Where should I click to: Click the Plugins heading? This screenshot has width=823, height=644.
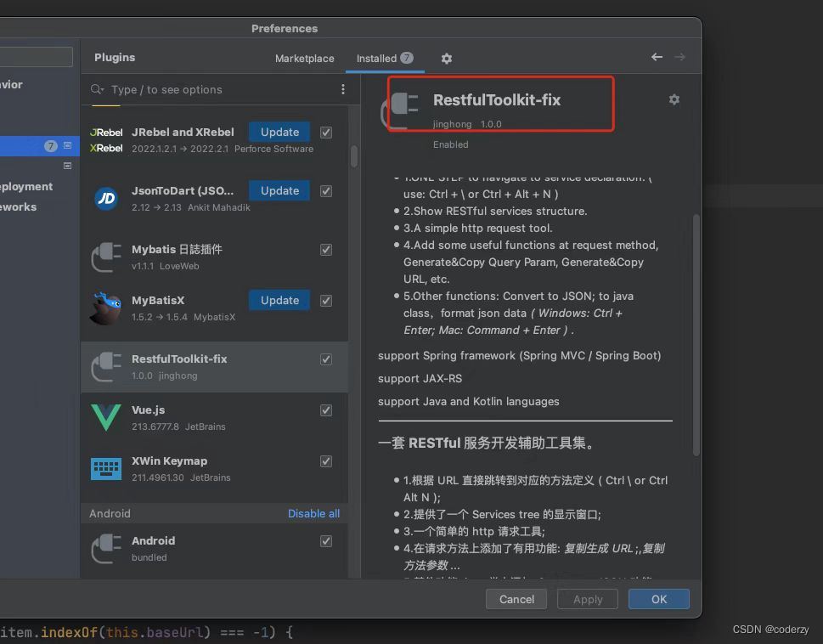coord(115,57)
